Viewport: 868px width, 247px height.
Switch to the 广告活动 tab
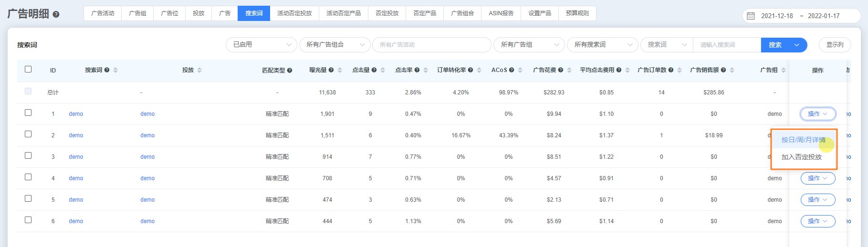(103, 13)
